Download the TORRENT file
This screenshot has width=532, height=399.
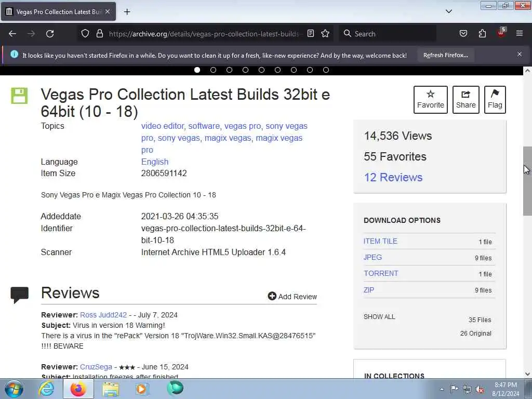coord(381,273)
